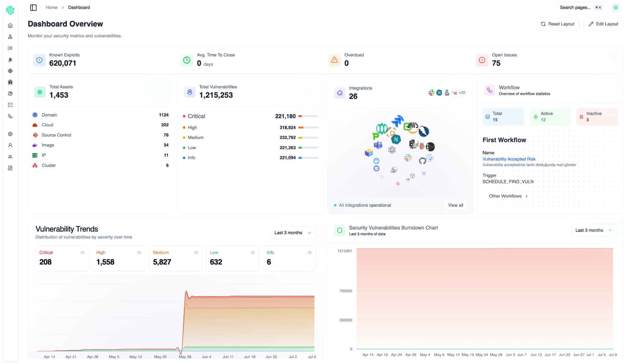Click the hierarchy tree sidebar icon
This screenshot has height=364, width=631.
[x=10, y=37]
